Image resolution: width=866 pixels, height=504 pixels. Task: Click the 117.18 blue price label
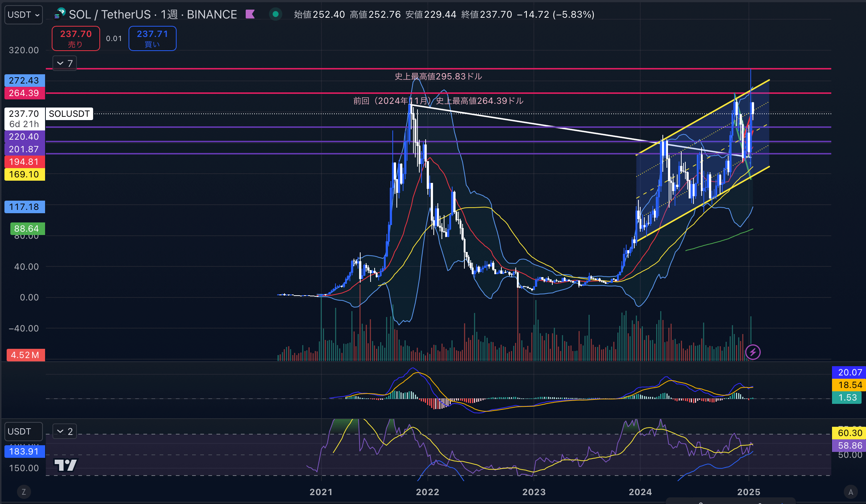point(24,207)
